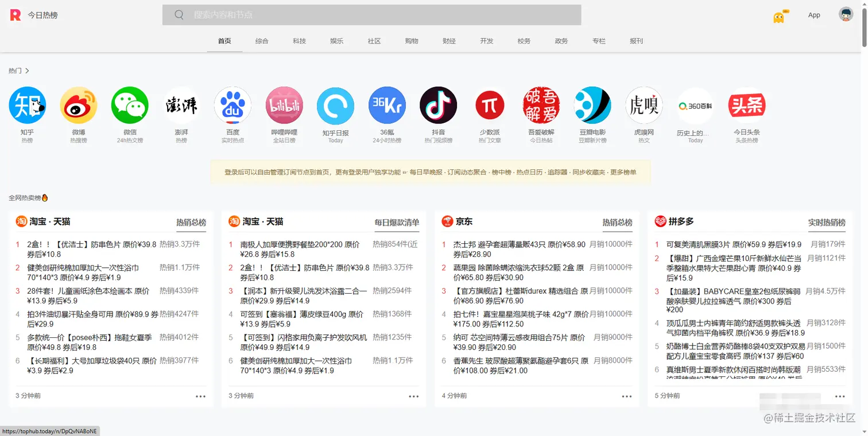Open more options on 热销总榜 淘宝 card
The image size is (868, 436).
point(200,396)
